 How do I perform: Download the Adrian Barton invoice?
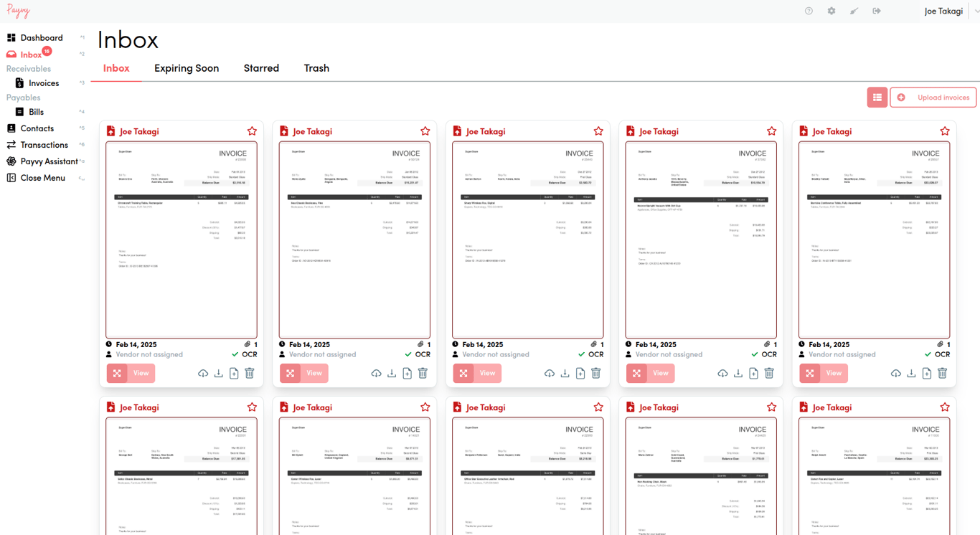pos(565,374)
